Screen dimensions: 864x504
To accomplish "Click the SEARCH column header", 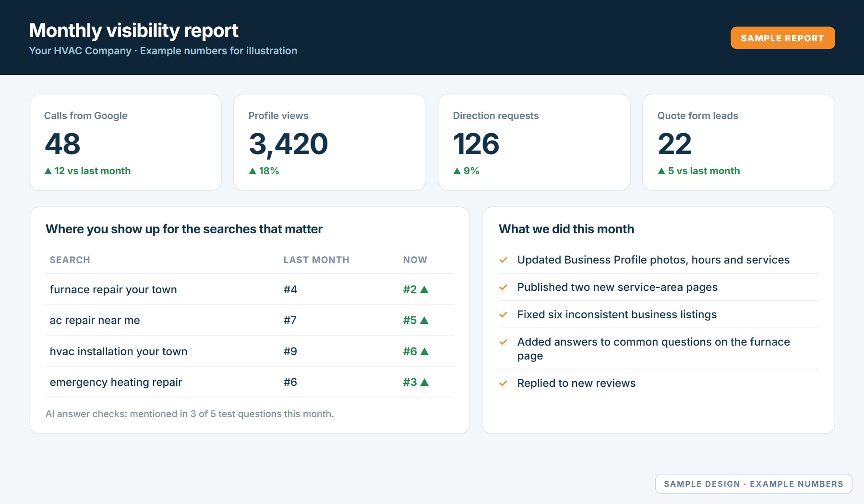I will [70, 260].
